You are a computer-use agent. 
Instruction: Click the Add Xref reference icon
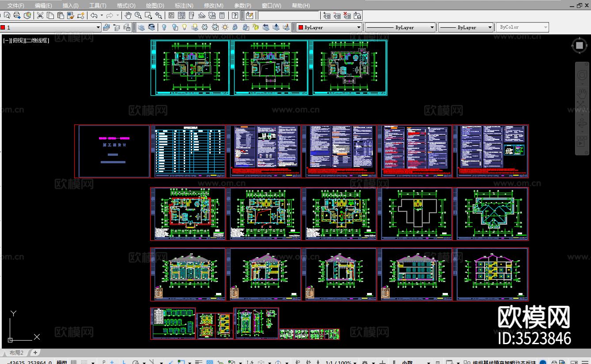[327, 15]
